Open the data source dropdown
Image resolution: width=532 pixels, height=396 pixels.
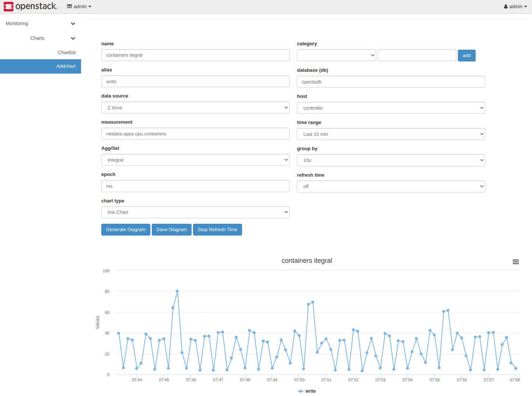click(x=195, y=108)
